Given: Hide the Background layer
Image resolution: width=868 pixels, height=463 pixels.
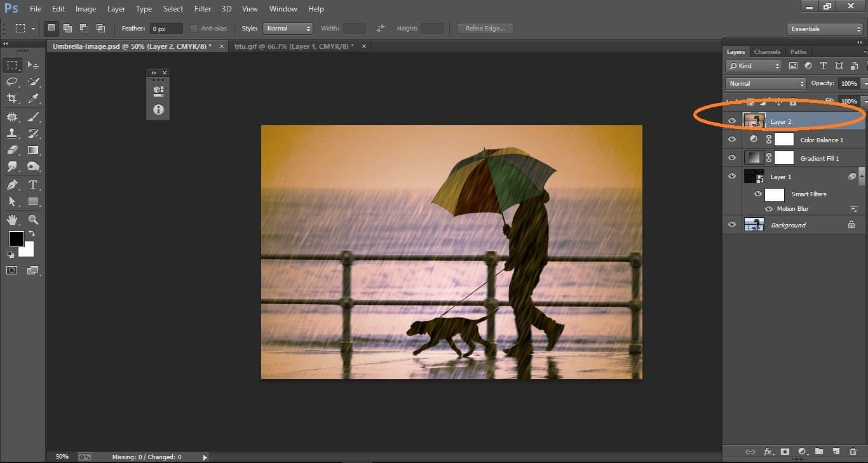Looking at the screenshot, I should tap(732, 224).
